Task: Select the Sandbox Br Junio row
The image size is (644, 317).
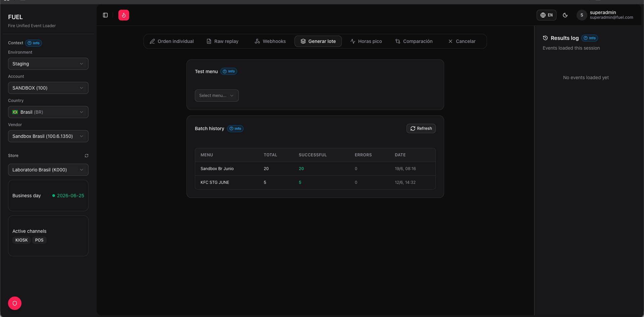Action: [315, 169]
